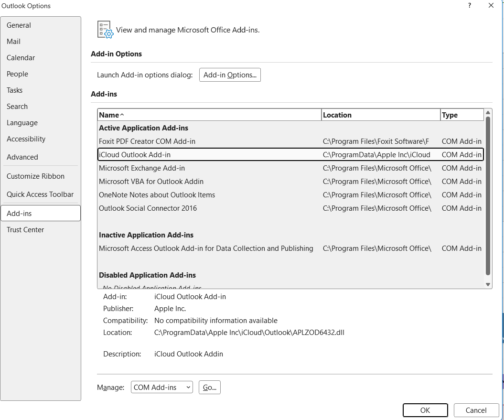Open the Trust Center category

click(x=41, y=230)
